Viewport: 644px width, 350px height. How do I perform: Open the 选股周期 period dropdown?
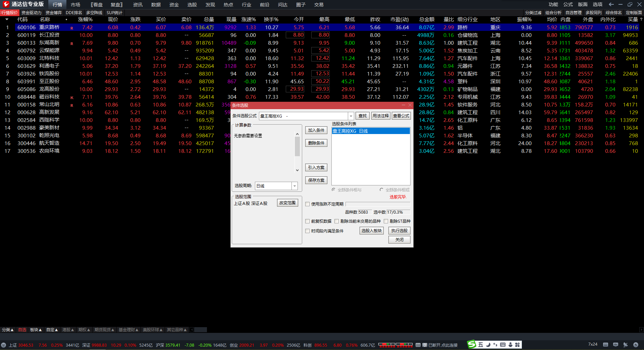click(294, 186)
